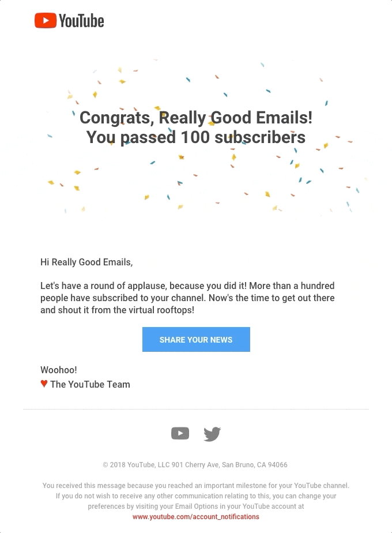Click the "You passed 100 subscribers" heading line
This screenshot has height=533, width=392.
click(x=195, y=137)
